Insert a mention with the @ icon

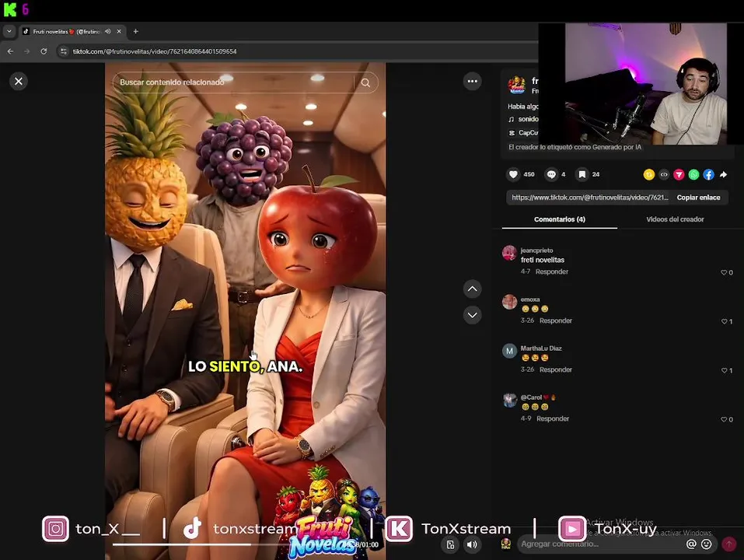point(691,544)
